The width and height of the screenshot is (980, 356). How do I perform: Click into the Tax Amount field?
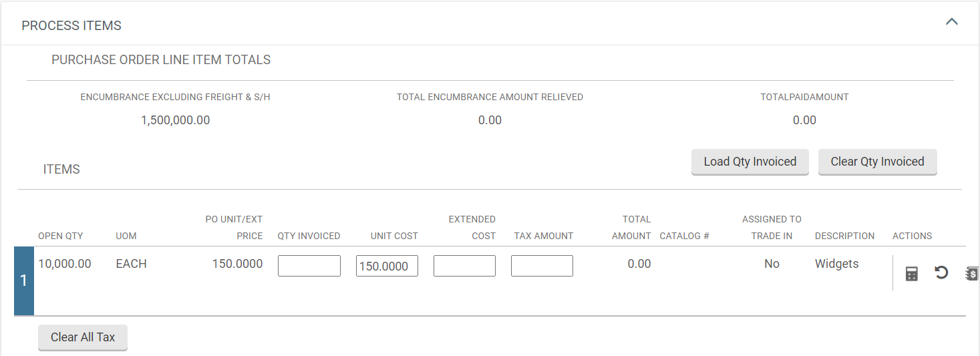542,266
